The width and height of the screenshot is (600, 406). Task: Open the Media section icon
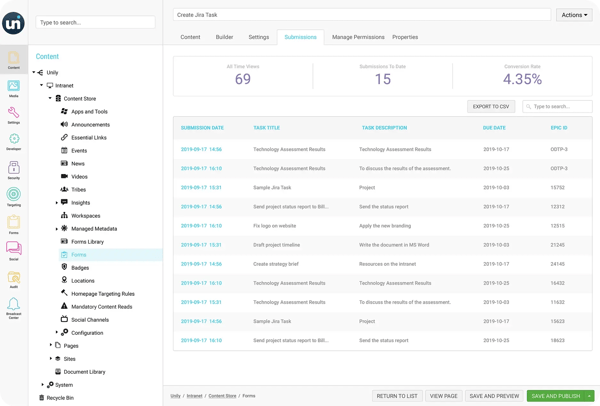14,86
